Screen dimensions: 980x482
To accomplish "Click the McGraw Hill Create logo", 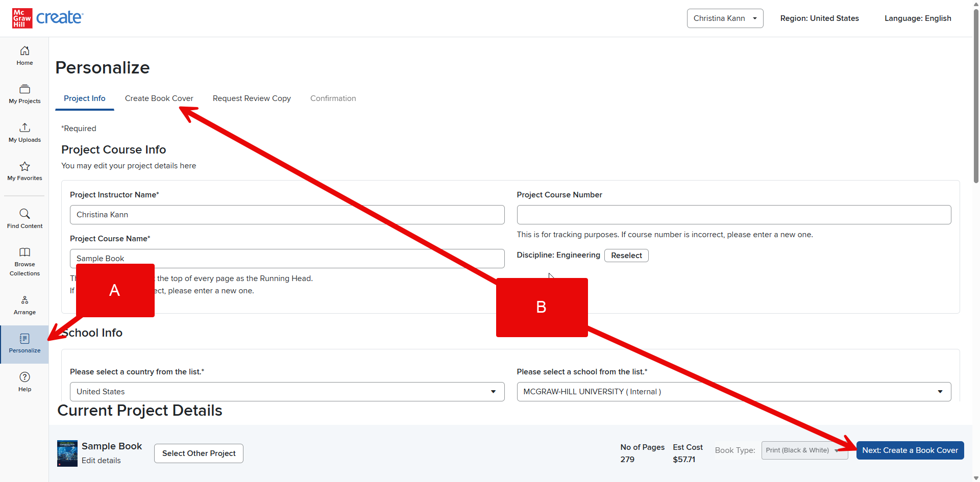I will click(47, 18).
